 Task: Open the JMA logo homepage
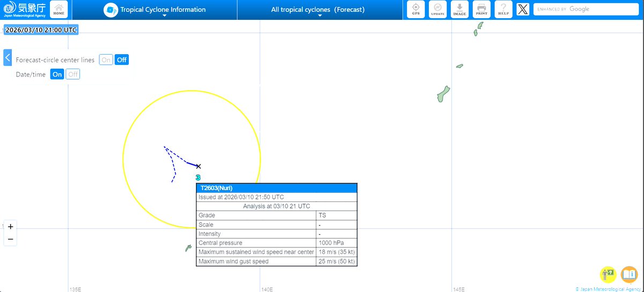[25, 10]
